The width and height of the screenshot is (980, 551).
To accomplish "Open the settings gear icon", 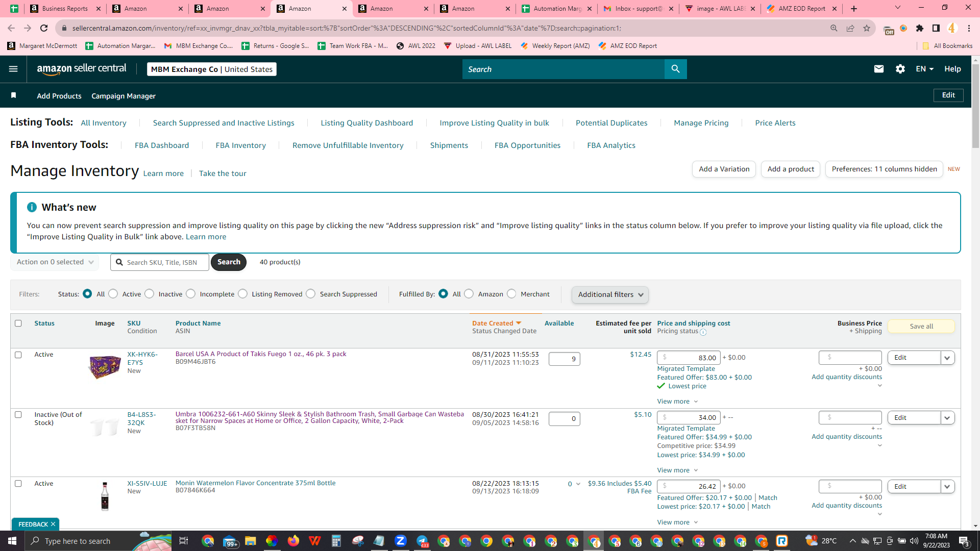I will [900, 69].
